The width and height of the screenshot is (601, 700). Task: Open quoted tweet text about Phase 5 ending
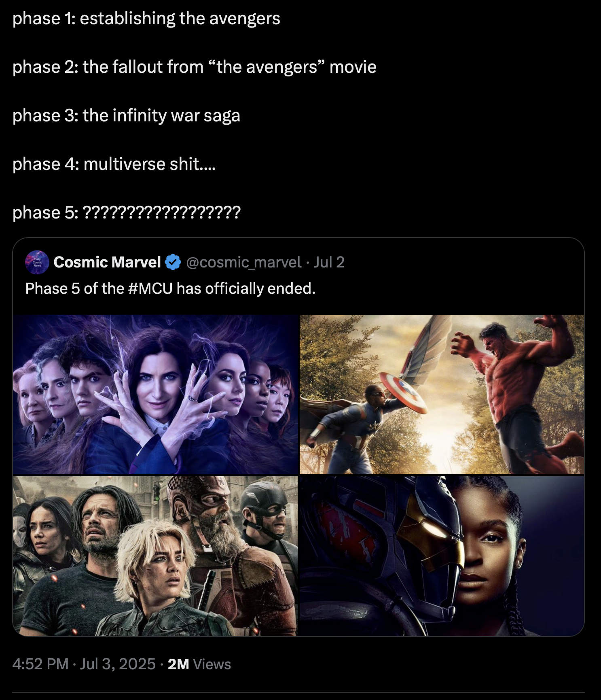pos(170,288)
